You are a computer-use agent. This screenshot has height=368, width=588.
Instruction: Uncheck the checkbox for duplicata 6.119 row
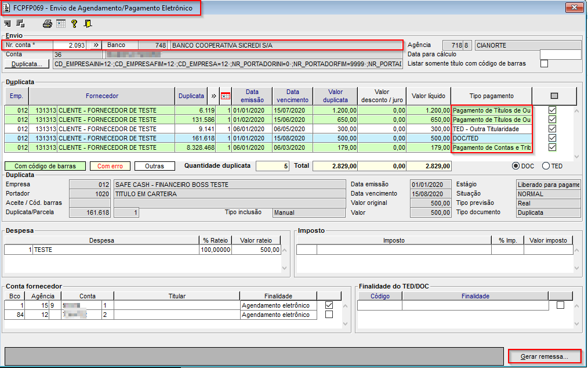[552, 110]
